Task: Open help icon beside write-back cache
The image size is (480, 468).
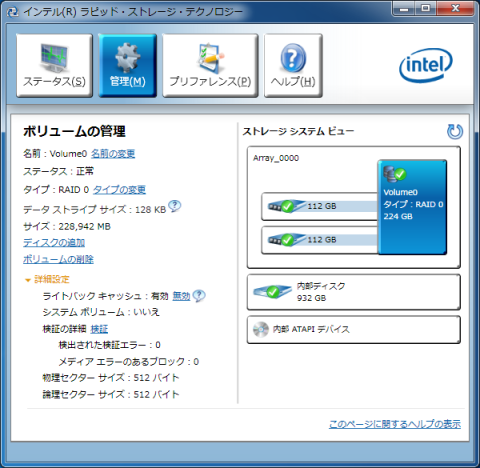Action: click(199, 296)
